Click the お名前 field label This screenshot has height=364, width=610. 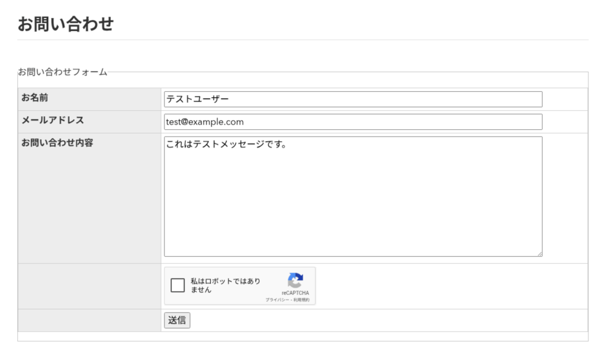(35, 98)
